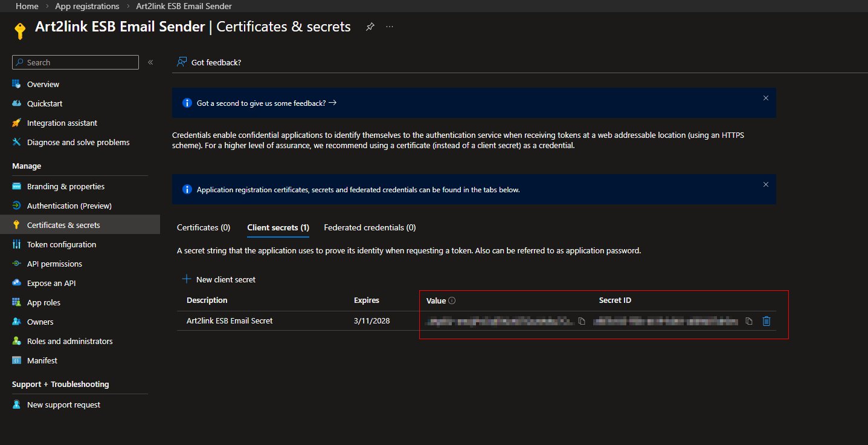This screenshot has width=868, height=445.
Task: Click the Token configuration bars icon
Action: point(16,244)
